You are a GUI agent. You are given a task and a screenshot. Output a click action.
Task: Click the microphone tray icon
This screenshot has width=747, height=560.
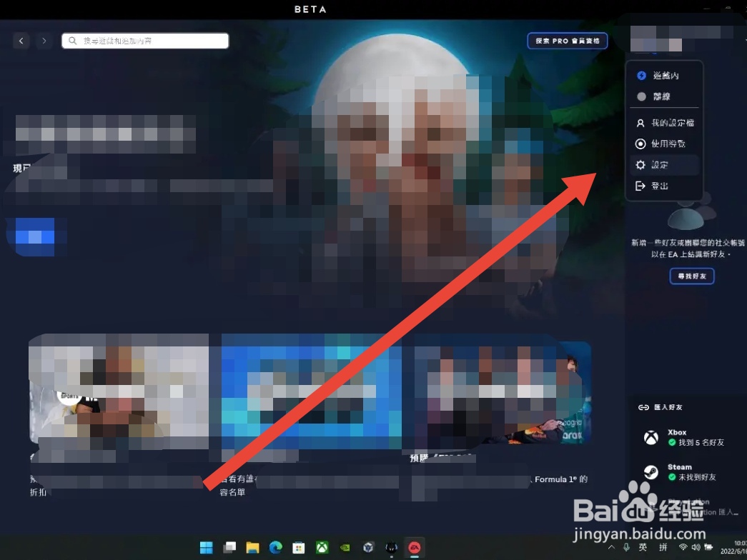(626, 548)
